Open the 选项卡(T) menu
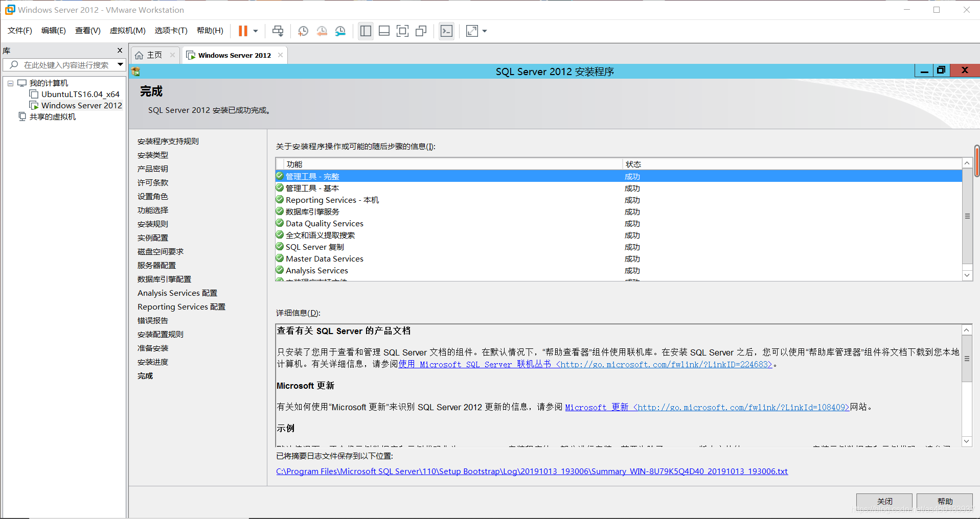This screenshot has height=519, width=980. (171, 31)
